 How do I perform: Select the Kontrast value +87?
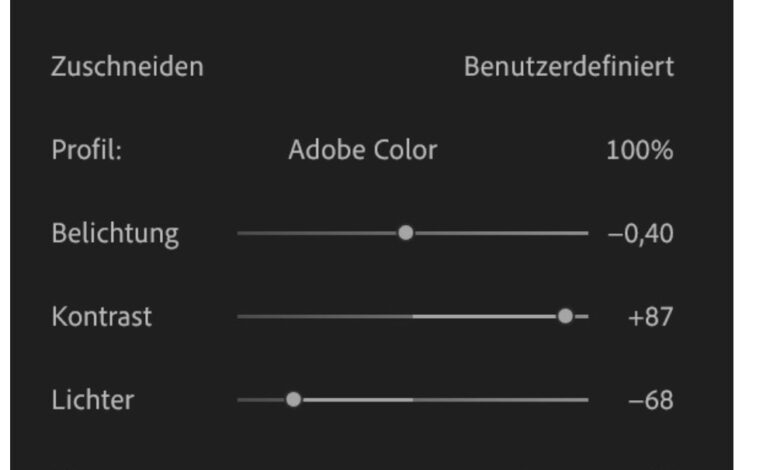click(650, 317)
